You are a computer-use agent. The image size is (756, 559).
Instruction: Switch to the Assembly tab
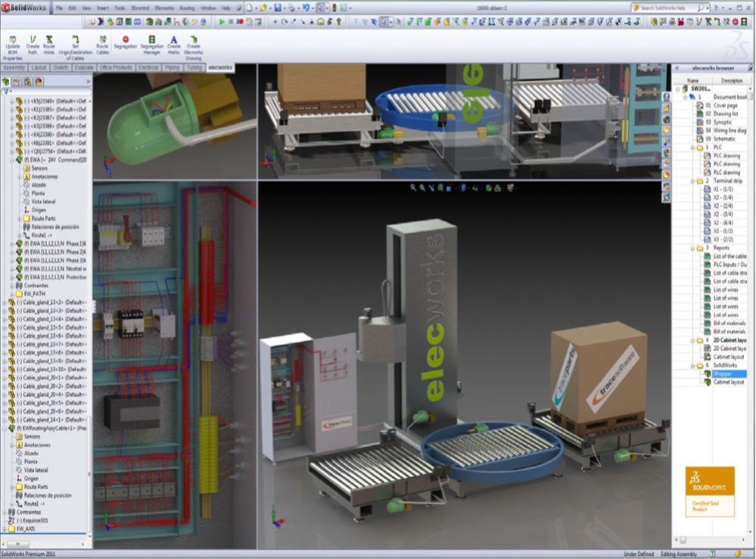[x=14, y=68]
